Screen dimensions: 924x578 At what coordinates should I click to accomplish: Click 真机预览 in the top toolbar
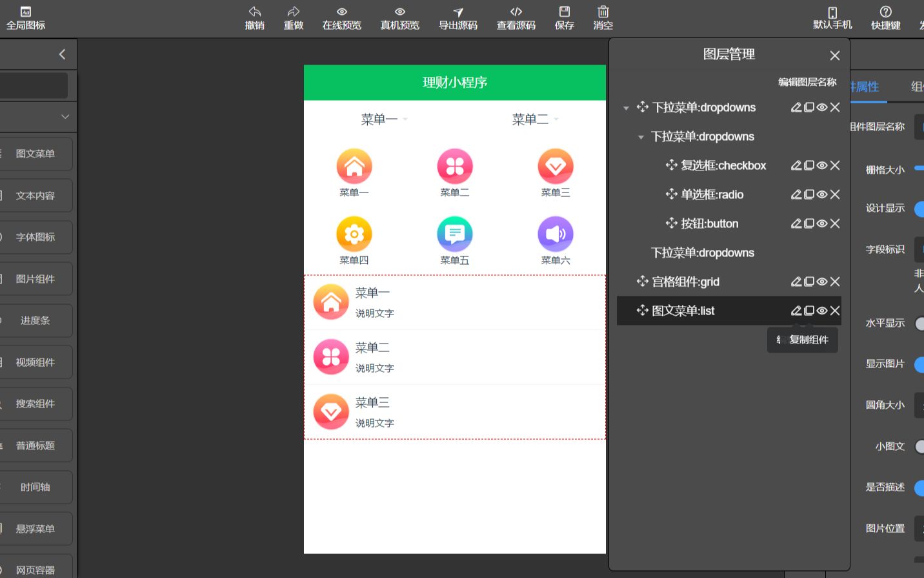pyautogui.click(x=399, y=18)
